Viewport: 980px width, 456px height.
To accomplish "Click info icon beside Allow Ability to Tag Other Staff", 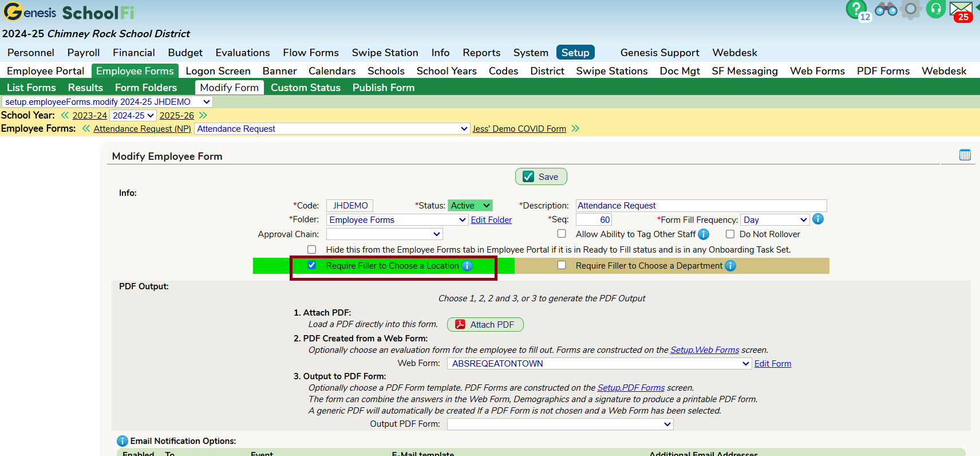I will (704, 234).
